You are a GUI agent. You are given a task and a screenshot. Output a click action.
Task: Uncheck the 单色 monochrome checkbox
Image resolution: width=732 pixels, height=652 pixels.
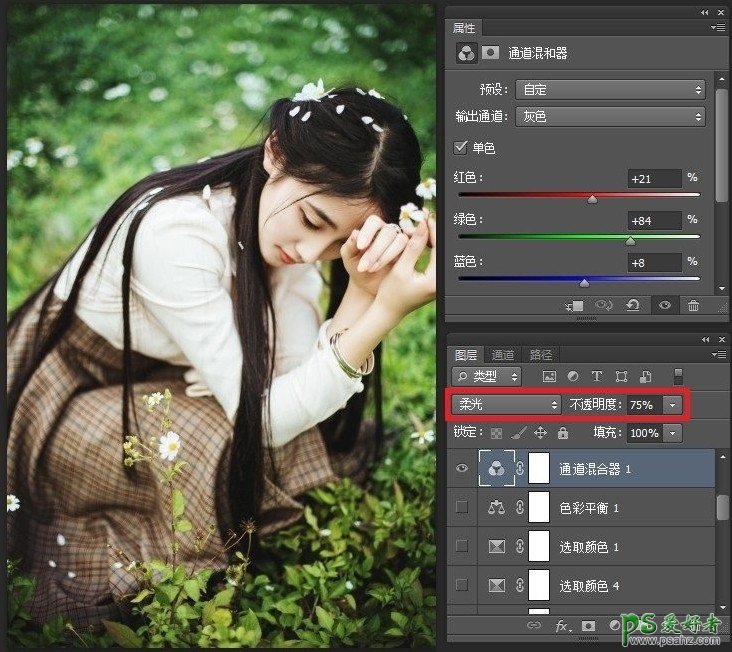tap(461, 148)
